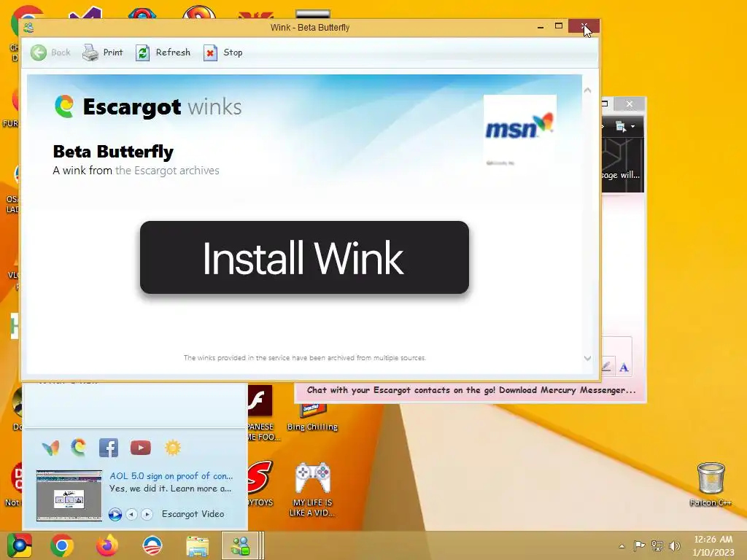Open the Download Mercury Messenger banner link
The height and width of the screenshot is (560, 747).
coord(471,390)
